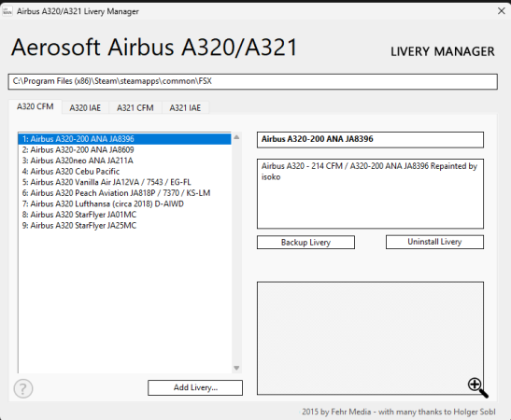Click the empty livery preview thumbnail area
The width and height of the screenshot is (511, 420).
point(370,338)
